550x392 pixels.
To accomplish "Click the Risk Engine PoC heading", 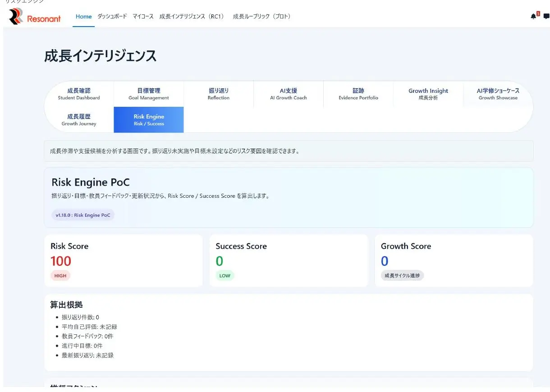I will (x=91, y=182).
